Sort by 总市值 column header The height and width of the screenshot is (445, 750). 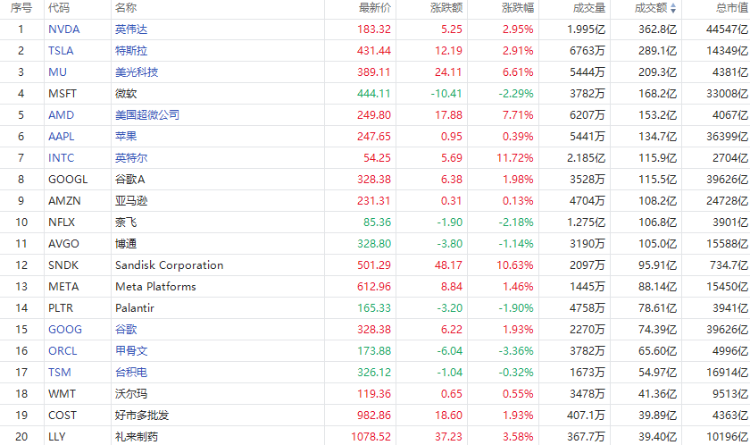732,8
